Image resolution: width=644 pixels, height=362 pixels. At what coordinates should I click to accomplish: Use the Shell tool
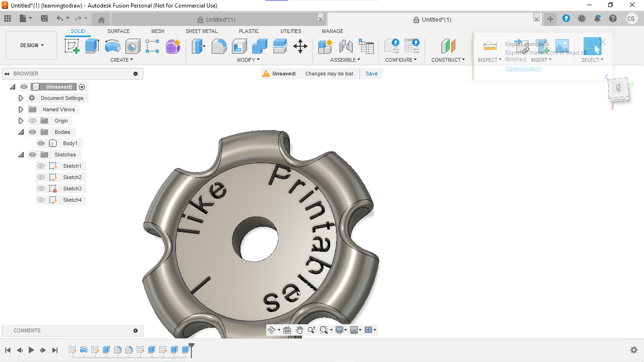pos(239,46)
